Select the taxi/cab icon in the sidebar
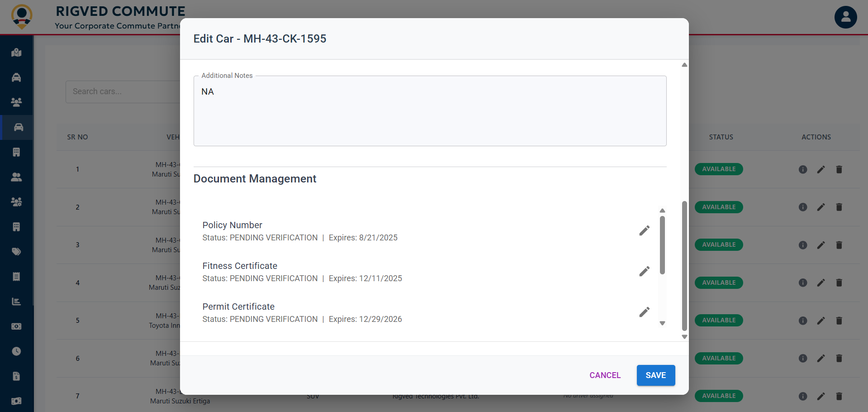Viewport: 868px width, 412px height. tap(16, 77)
